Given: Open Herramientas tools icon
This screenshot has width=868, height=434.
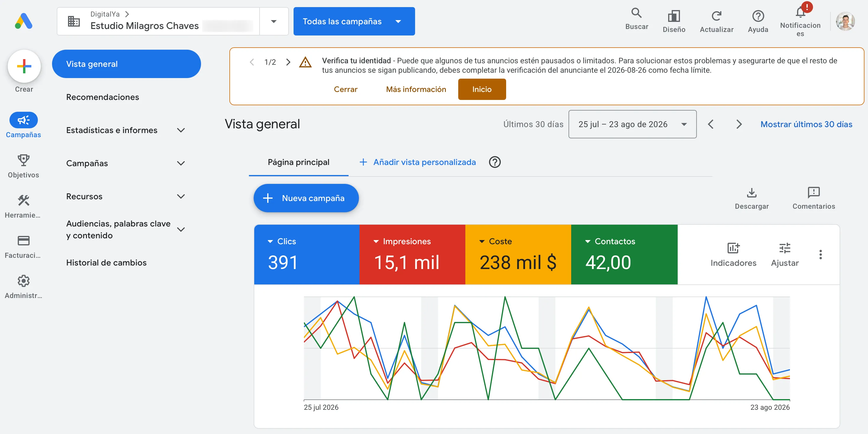Looking at the screenshot, I should pos(24,200).
